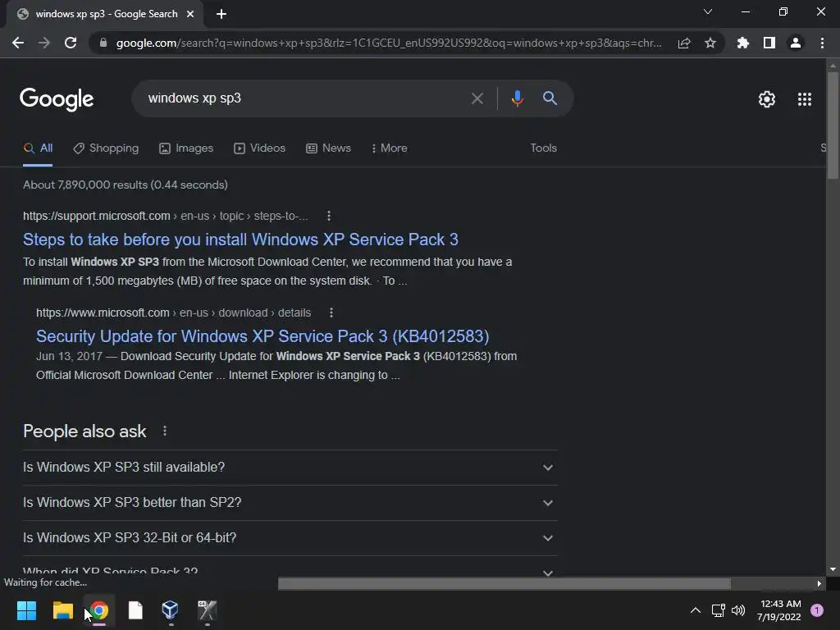Go forward using the browser arrow
This screenshot has width=840, height=630.
[x=44, y=43]
